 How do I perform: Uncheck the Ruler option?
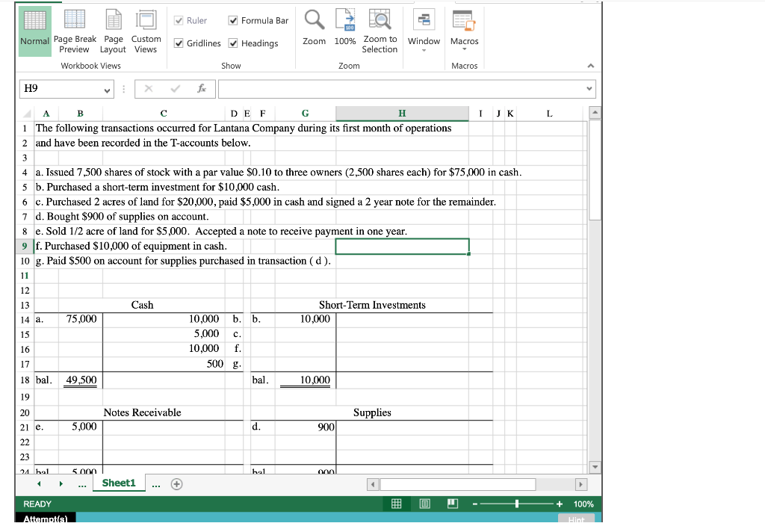click(179, 20)
